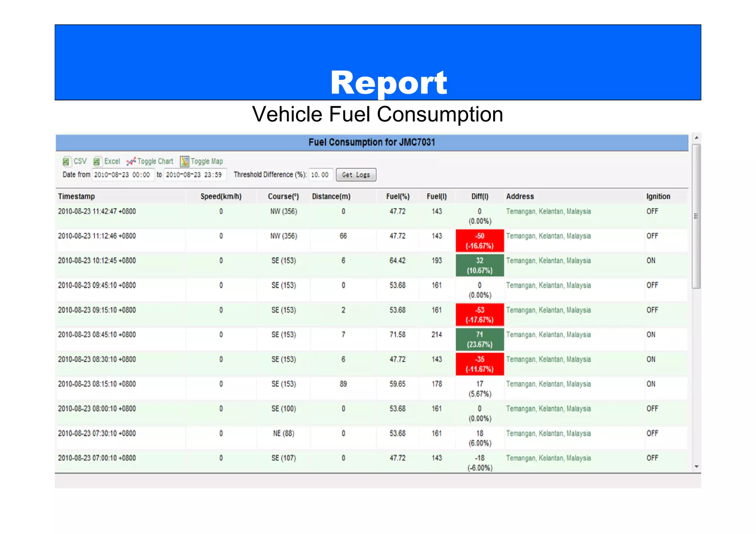
Task: Sort by Address column header
Action: point(520,196)
